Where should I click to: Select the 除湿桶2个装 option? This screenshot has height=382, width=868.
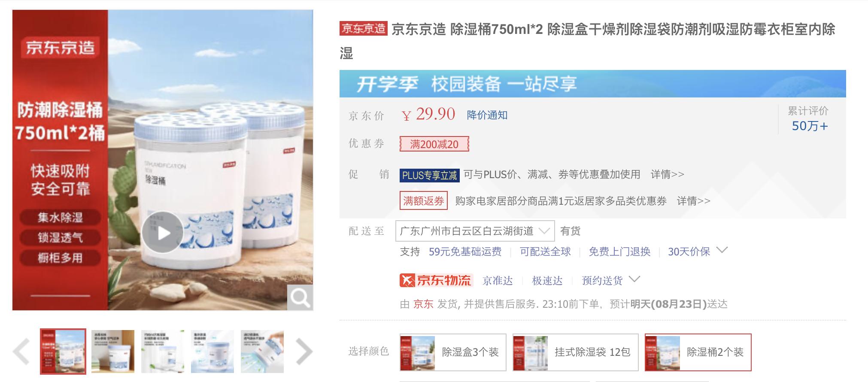click(698, 352)
